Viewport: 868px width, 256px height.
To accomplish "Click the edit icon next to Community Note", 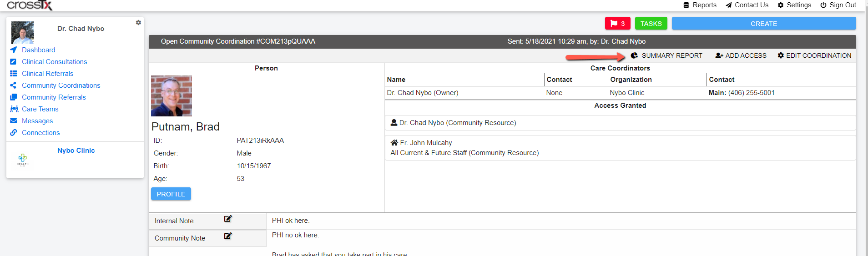I will tap(228, 236).
